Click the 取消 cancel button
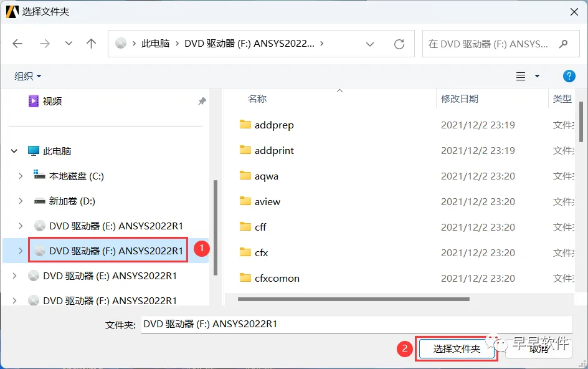 point(539,348)
